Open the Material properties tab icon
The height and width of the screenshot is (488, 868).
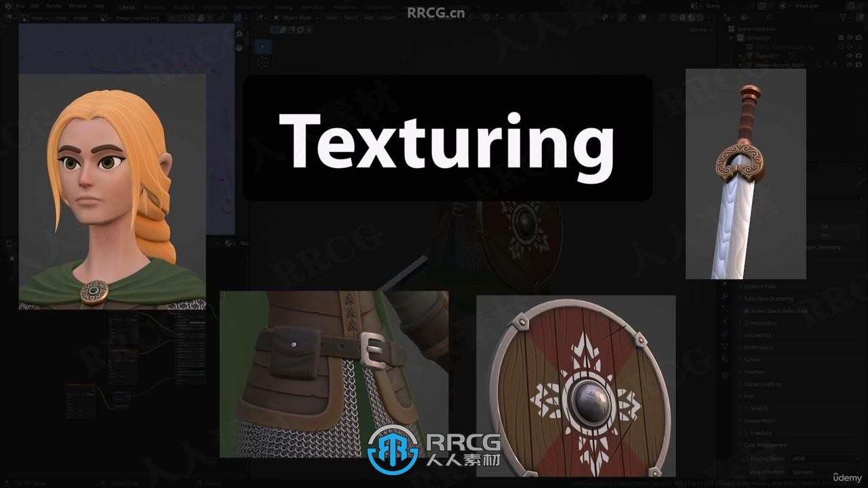point(724,359)
